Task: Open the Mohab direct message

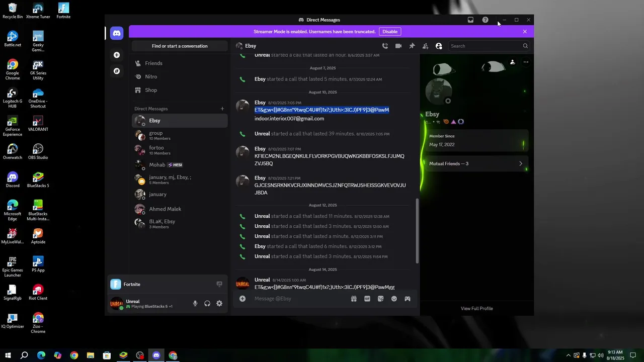Action: (x=180, y=165)
